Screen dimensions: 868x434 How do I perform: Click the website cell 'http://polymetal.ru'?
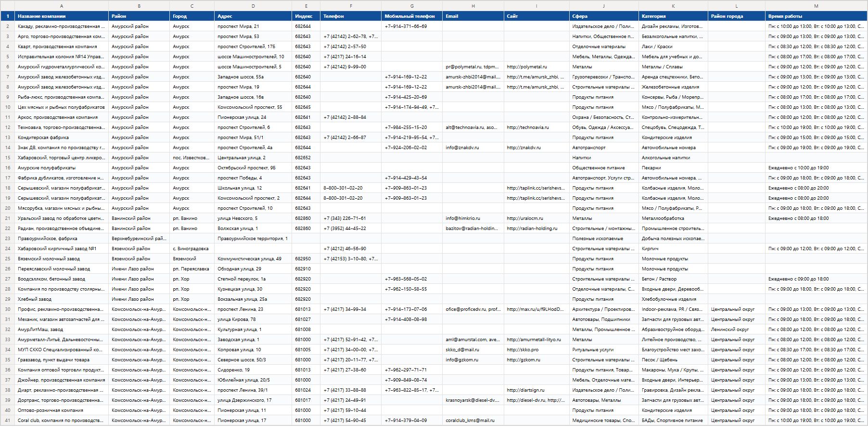click(536, 67)
